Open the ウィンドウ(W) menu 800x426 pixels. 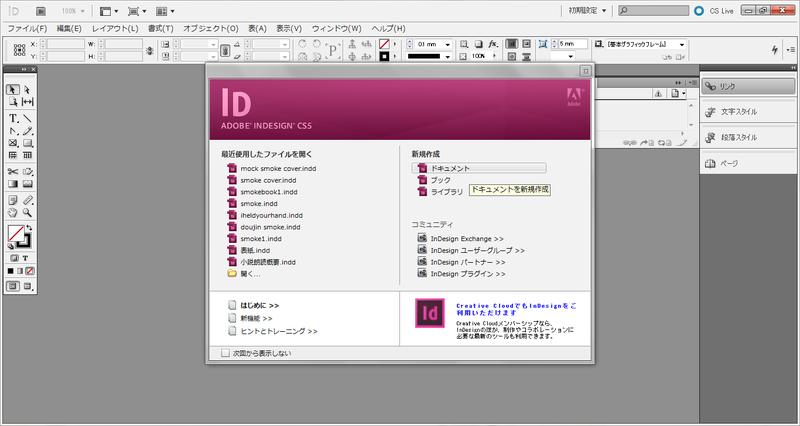click(x=337, y=29)
